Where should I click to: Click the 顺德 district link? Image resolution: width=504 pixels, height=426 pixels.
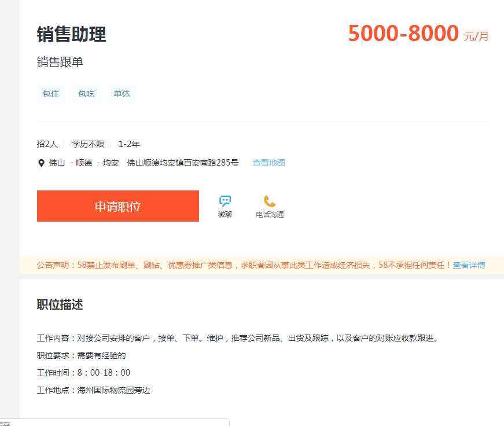coord(84,163)
